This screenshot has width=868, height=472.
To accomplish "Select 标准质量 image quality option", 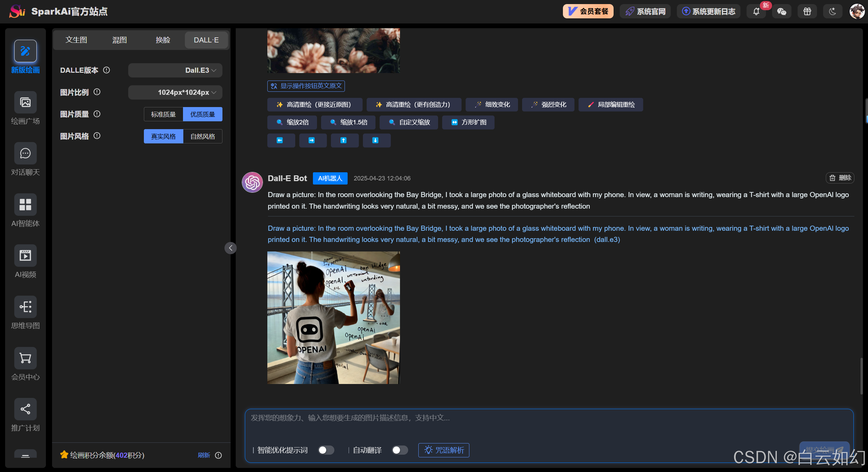I will [x=163, y=114].
